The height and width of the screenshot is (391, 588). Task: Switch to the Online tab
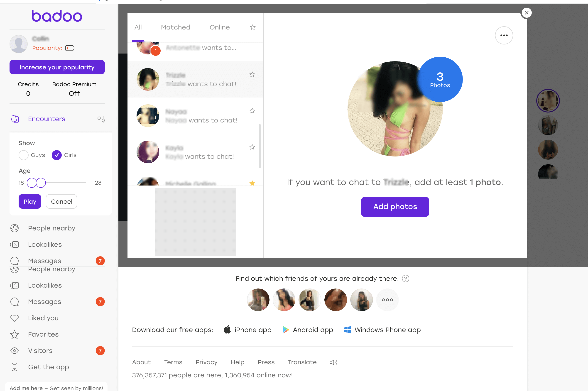(220, 27)
